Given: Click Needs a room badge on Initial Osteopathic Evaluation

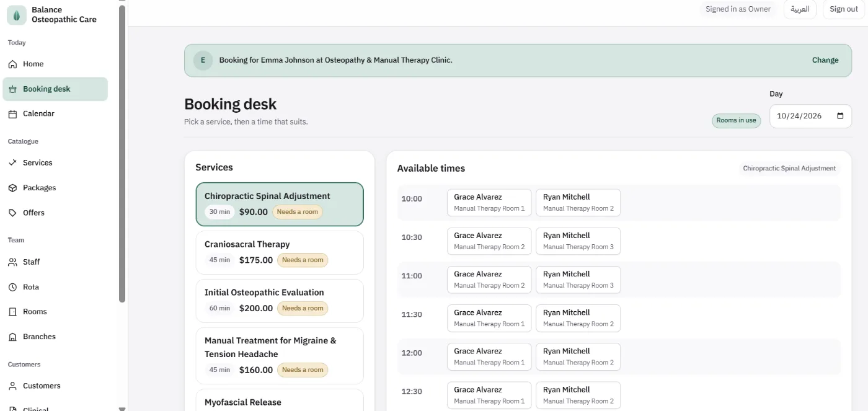Looking at the screenshot, I should [303, 308].
